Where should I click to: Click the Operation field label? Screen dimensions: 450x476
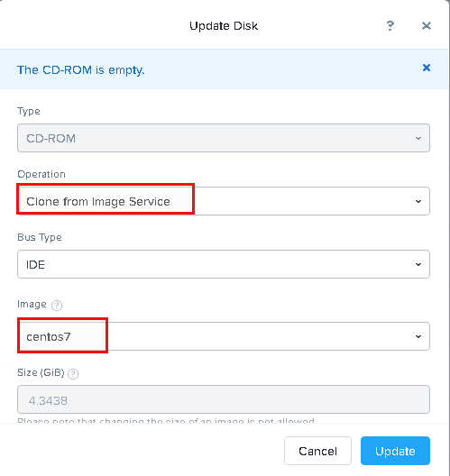[41, 174]
